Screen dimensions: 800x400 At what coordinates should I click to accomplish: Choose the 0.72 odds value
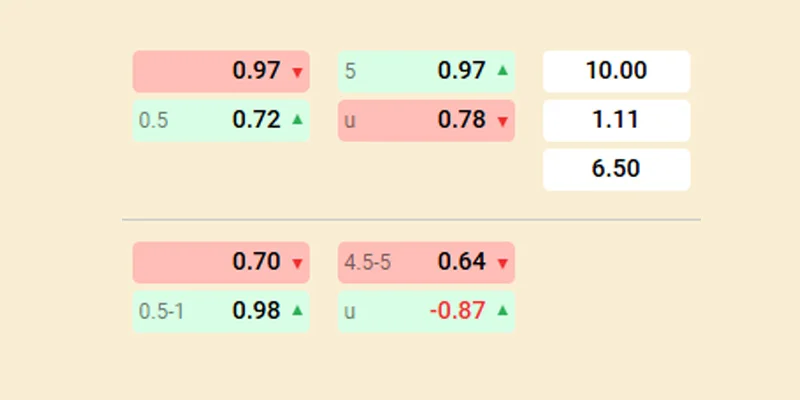257,120
